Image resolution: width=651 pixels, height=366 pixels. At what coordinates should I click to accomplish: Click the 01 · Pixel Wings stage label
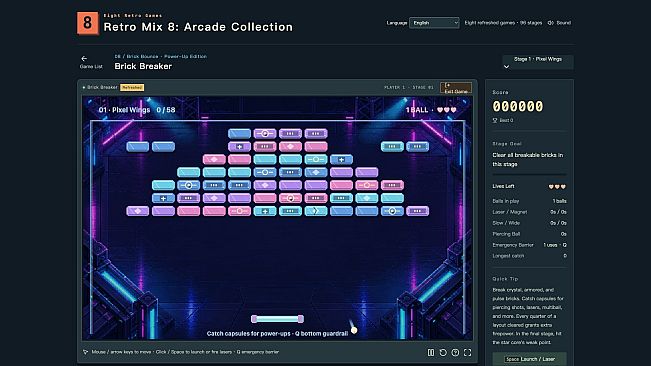[124, 110]
